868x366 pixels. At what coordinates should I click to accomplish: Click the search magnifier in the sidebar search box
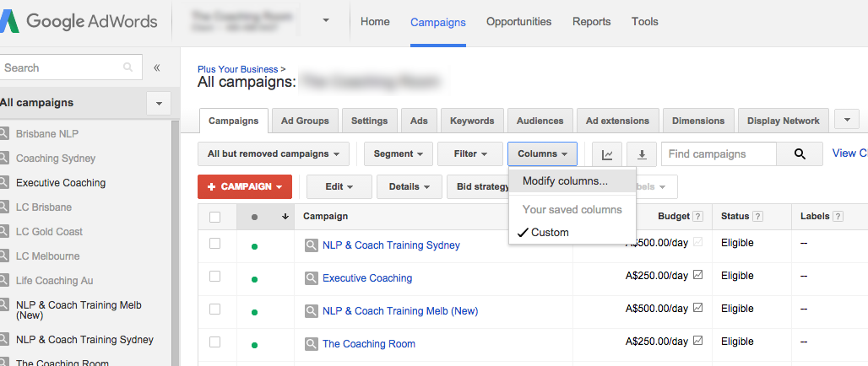click(x=127, y=67)
